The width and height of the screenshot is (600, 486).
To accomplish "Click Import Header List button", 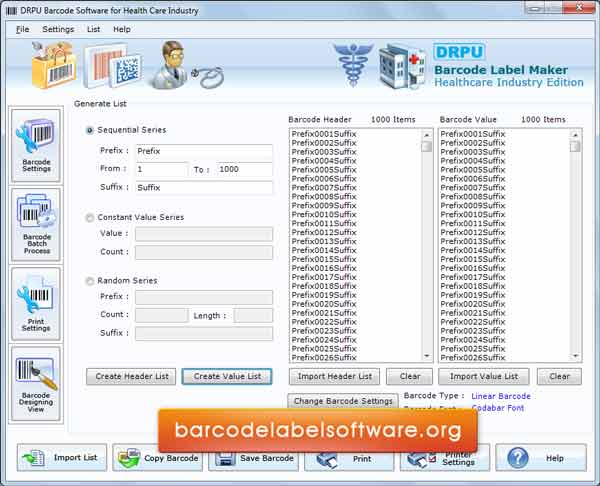I will pyautogui.click(x=334, y=377).
